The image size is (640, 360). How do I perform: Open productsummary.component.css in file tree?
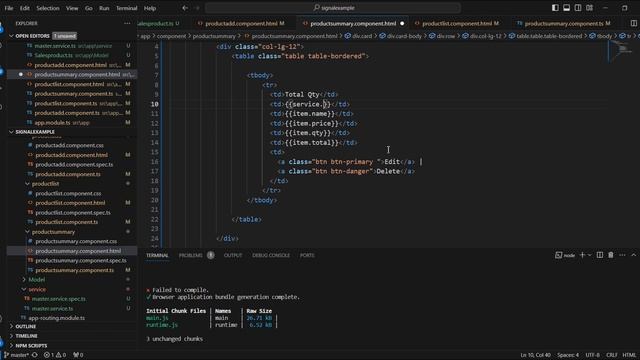pyautogui.click(x=76, y=241)
